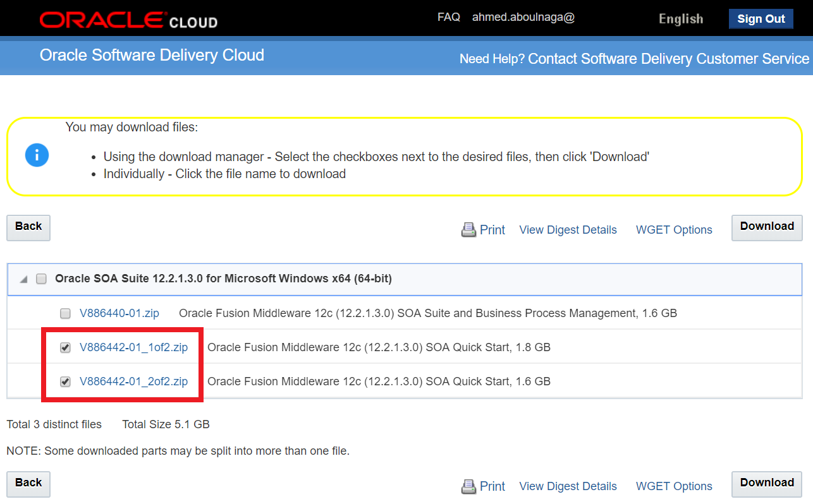Download the V886442-01_1of2.zip file link
Viewport: 813px width, 504px height.
133,347
